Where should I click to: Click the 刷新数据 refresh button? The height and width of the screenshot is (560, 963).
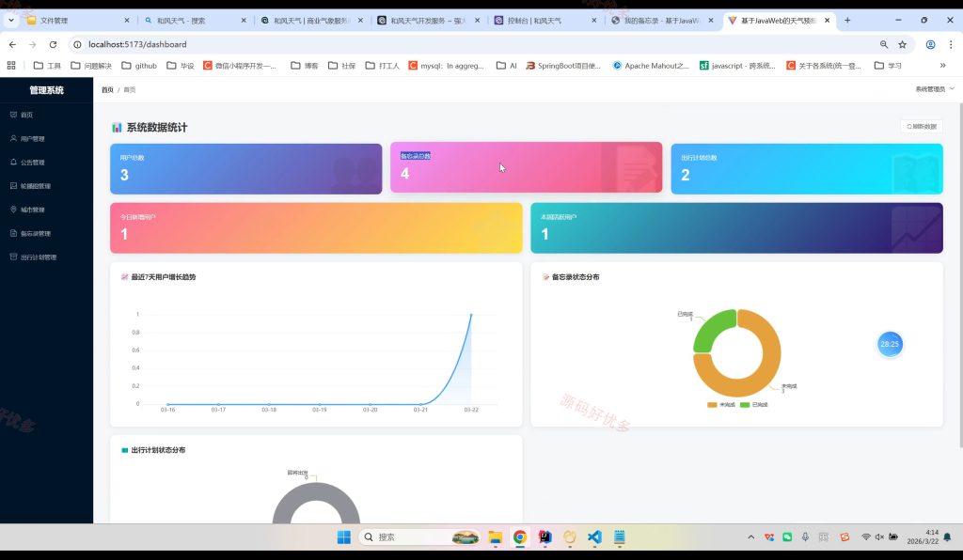[x=922, y=126]
